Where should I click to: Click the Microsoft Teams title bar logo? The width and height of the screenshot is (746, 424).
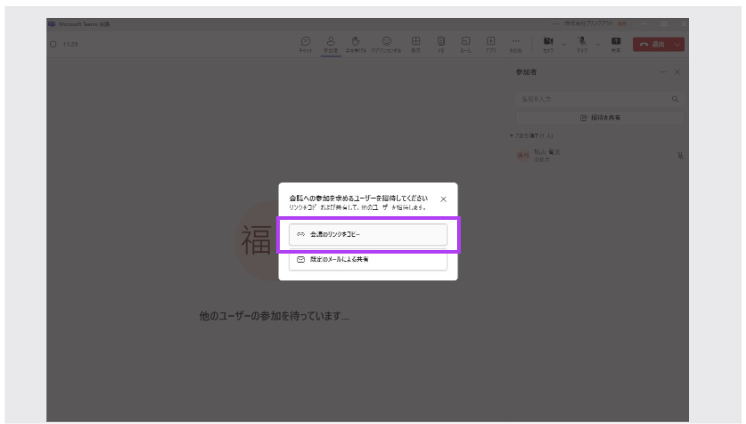click(51, 24)
